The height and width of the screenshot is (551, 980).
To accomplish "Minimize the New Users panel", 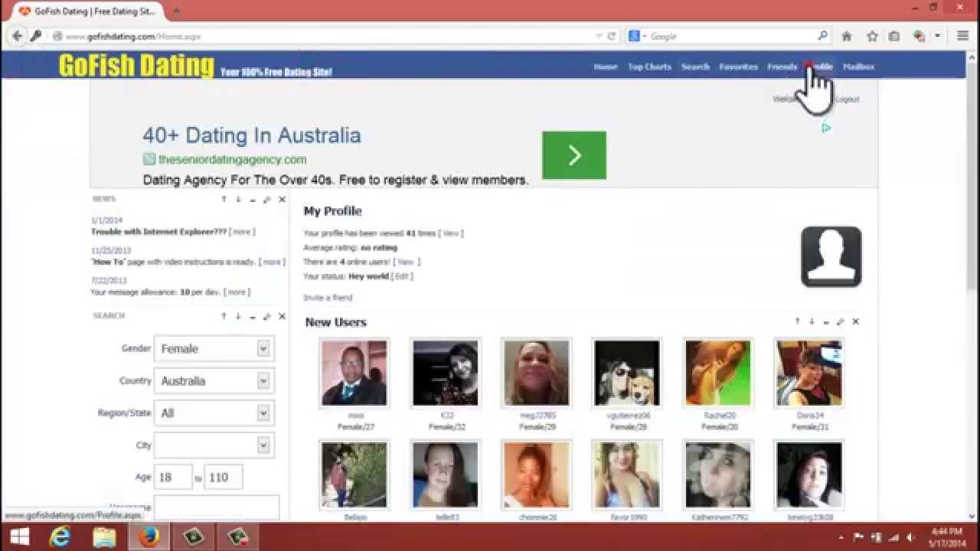I will [x=826, y=321].
